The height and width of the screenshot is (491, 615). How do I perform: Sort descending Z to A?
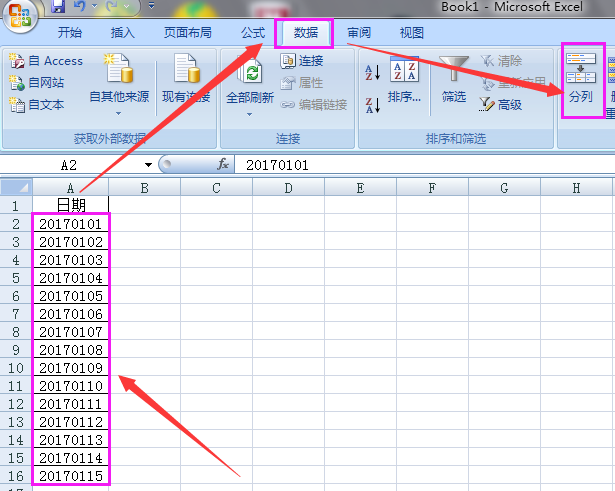coord(373,105)
